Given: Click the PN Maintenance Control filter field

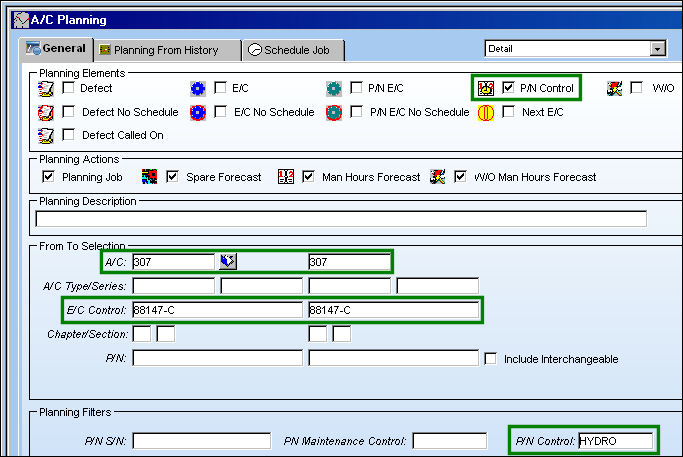Looking at the screenshot, I should (450, 441).
